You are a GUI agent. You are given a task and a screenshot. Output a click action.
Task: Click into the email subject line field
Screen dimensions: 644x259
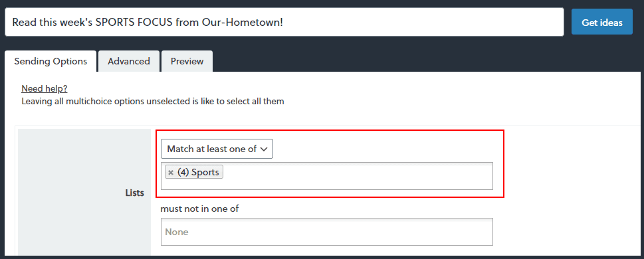tap(284, 22)
